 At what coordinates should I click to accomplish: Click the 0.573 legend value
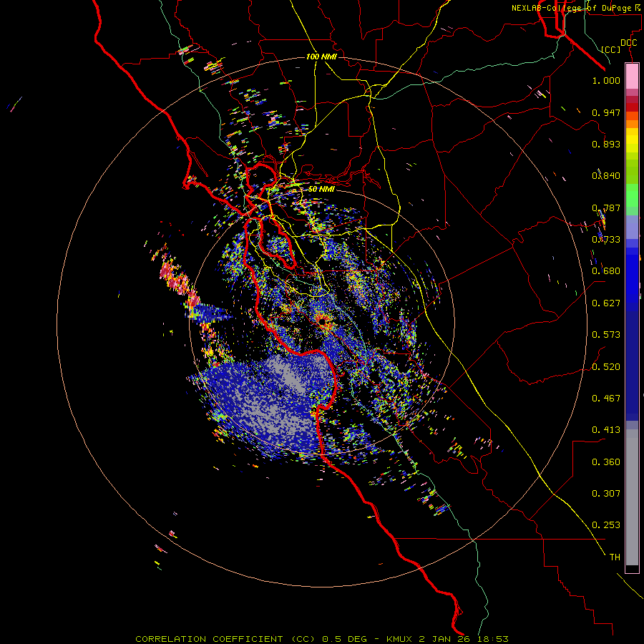pos(606,335)
